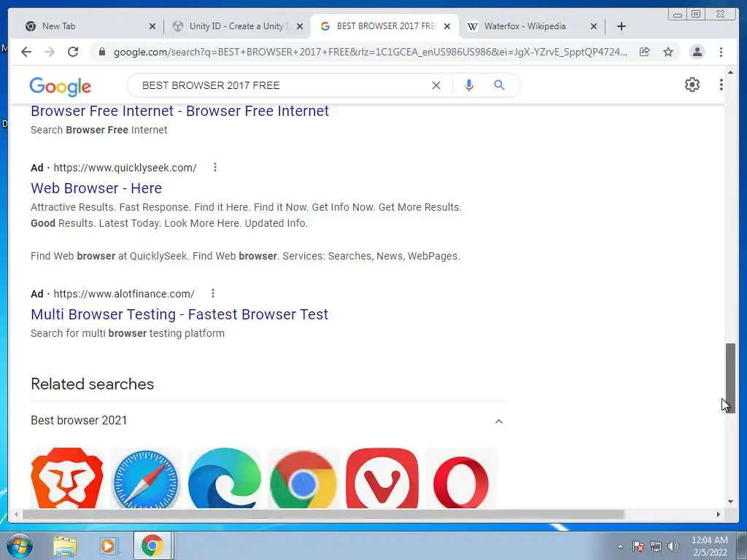Viewport: 747px width, 560px height.
Task: Open Google quick settings gear
Action: tap(692, 85)
